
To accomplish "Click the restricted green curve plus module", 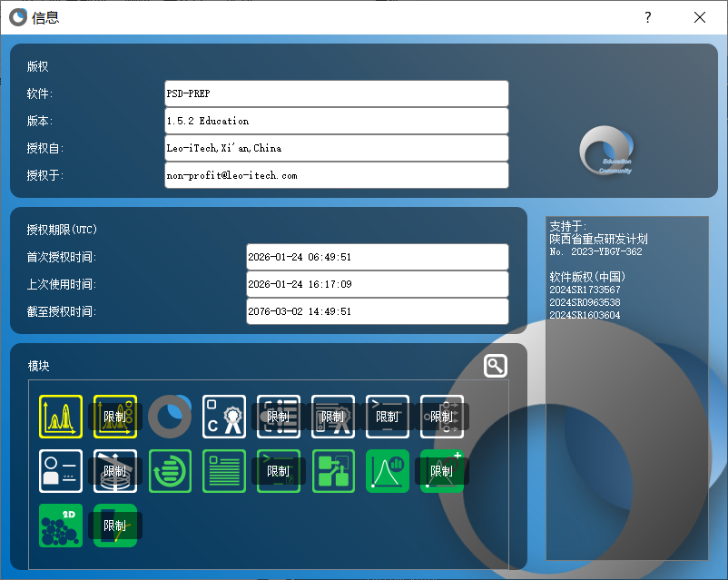I will [x=442, y=471].
